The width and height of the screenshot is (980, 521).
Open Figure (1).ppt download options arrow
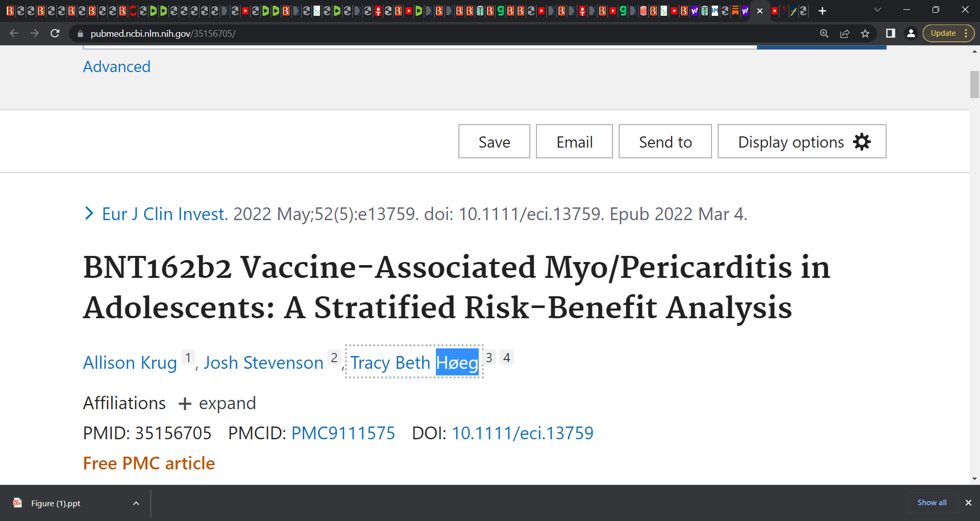pyautogui.click(x=136, y=503)
